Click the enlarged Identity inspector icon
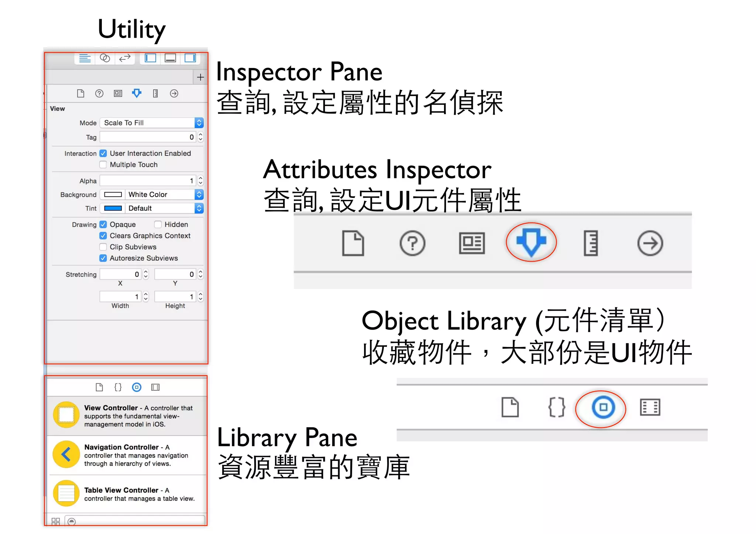Screen dimensions: 756x534 [472, 243]
